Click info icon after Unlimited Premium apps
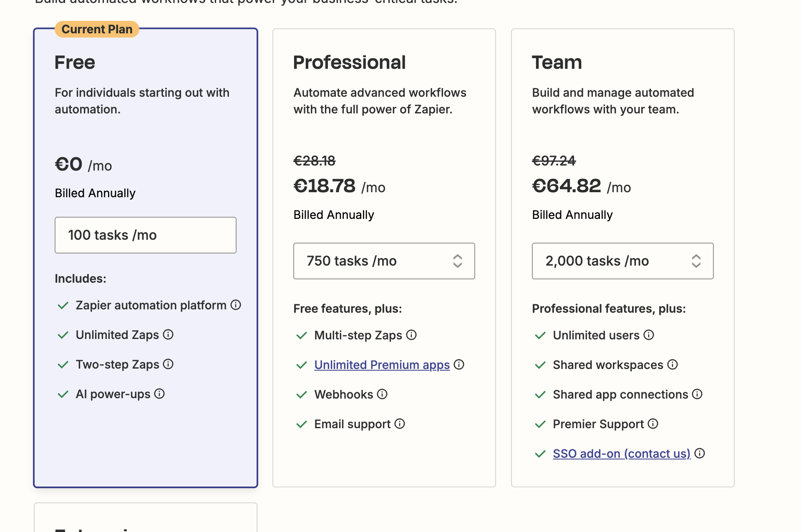The width and height of the screenshot is (801, 532). click(x=459, y=365)
